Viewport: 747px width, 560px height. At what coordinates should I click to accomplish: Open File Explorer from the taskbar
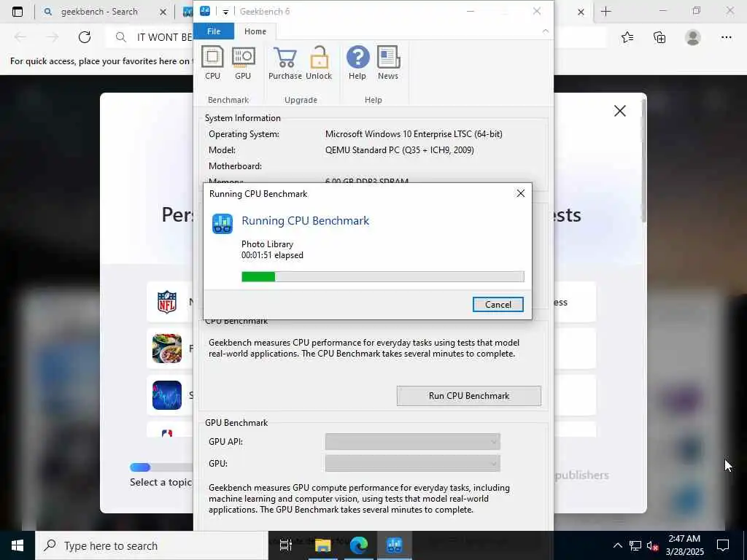(x=322, y=545)
